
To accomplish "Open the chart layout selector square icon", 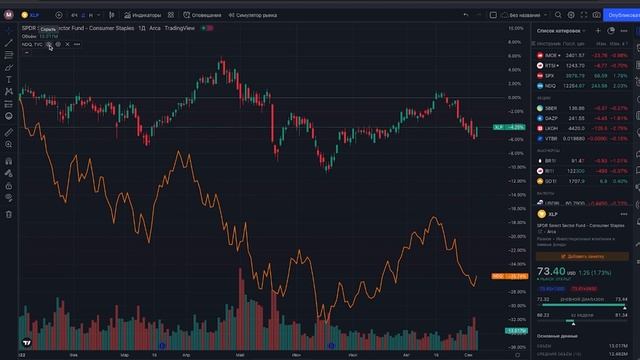I will pos(493,15).
